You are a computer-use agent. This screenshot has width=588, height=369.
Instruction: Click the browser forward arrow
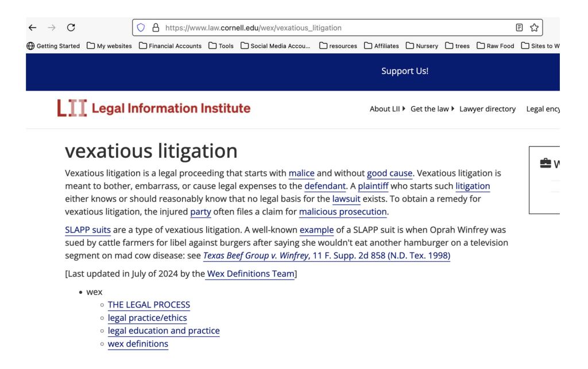[52, 28]
